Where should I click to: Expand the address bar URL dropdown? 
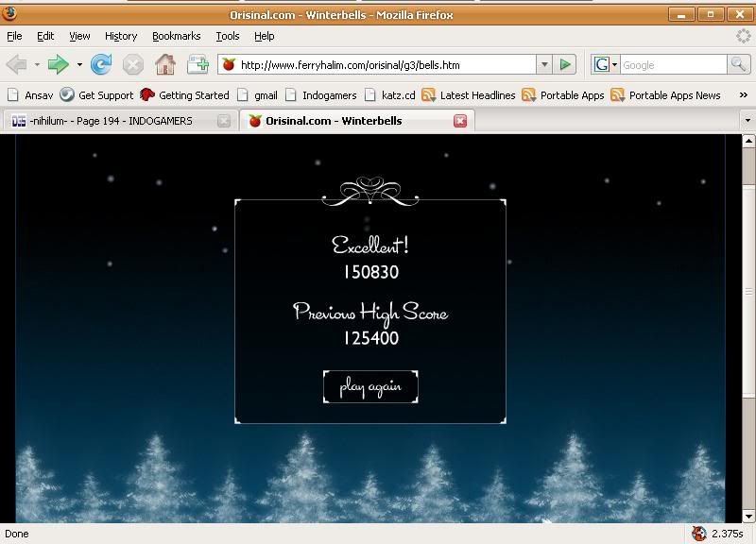[x=544, y=64]
